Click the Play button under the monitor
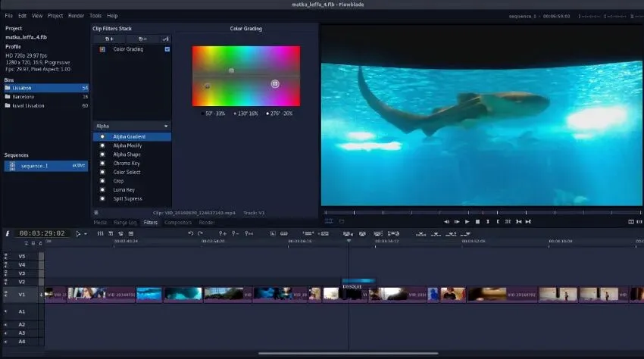 [467, 221]
